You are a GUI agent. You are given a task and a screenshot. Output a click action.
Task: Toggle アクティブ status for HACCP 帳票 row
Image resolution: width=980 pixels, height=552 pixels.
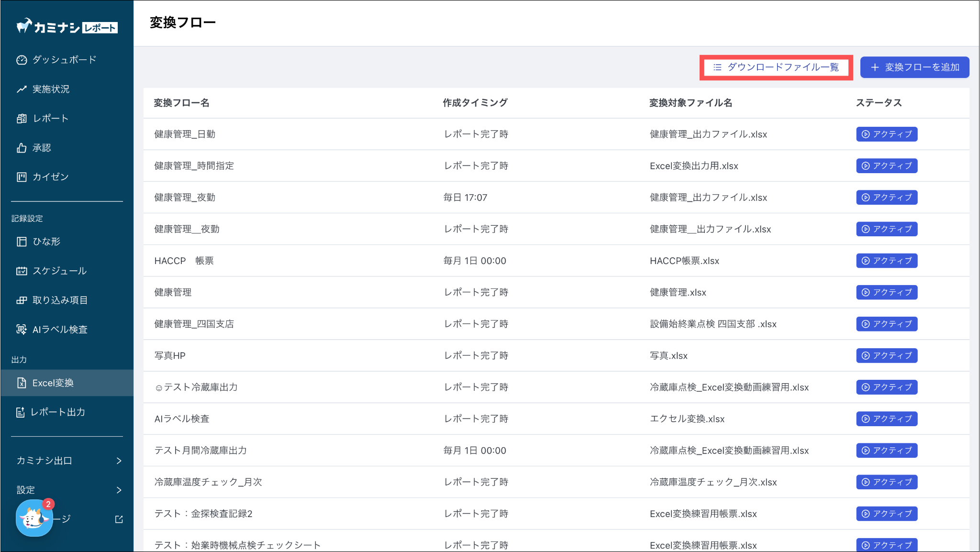coord(886,261)
